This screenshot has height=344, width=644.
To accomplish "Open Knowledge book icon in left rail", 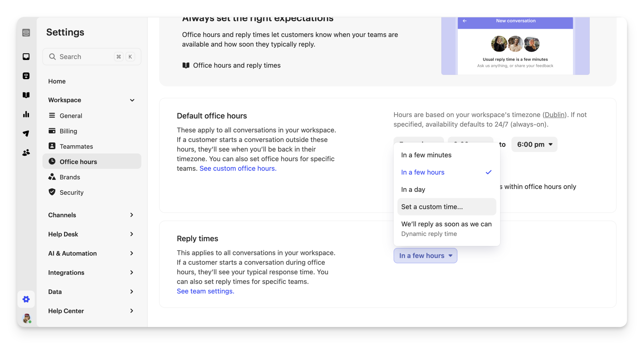I will tap(26, 95).
